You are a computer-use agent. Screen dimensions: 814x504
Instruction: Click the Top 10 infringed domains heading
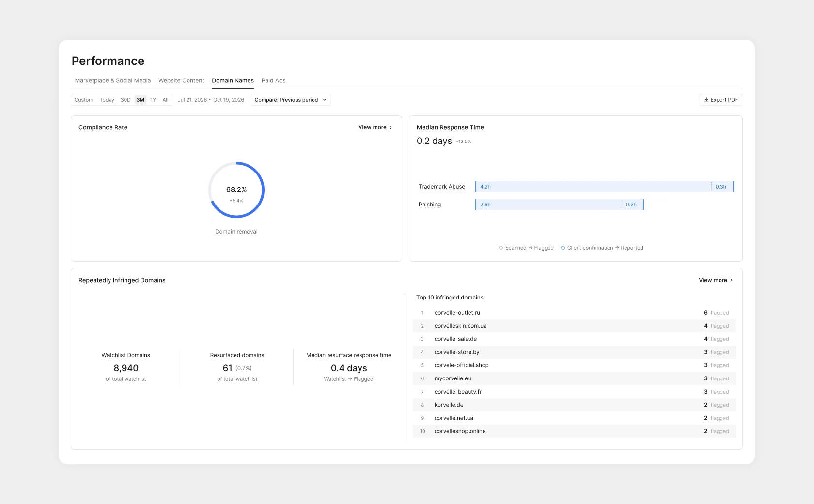click(450, 298)
